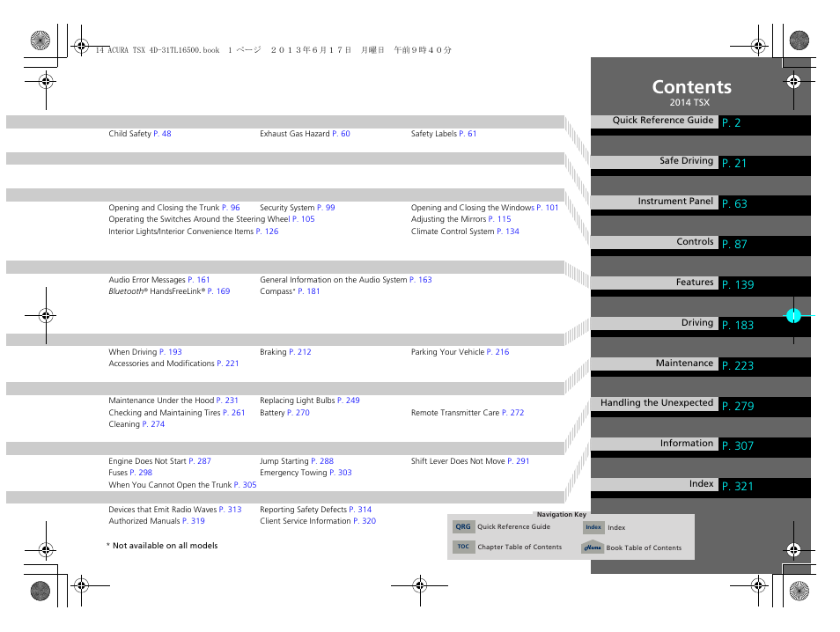This screenshot has height=632, width=840.
Task: Open Checking and Maintaining Tires link
Action: tap(177, 413)
